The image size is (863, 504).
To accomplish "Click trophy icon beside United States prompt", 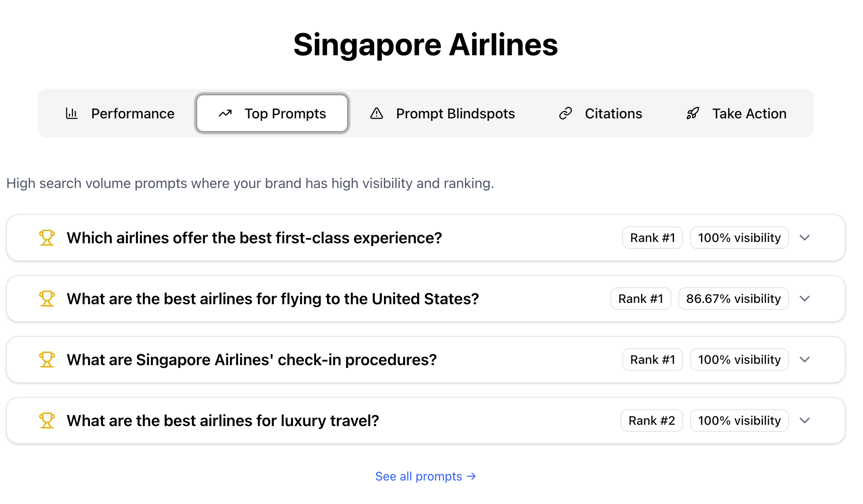I will (47, 299).
